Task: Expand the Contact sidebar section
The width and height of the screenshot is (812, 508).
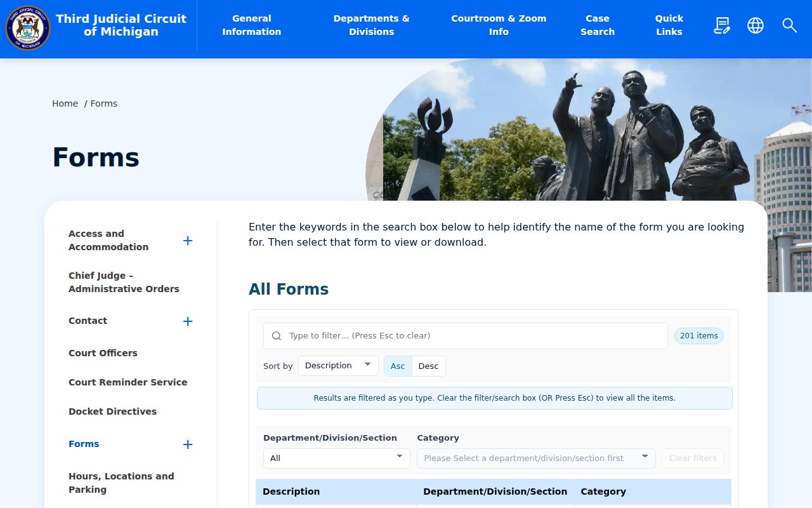Action: [x=188, y=321]
